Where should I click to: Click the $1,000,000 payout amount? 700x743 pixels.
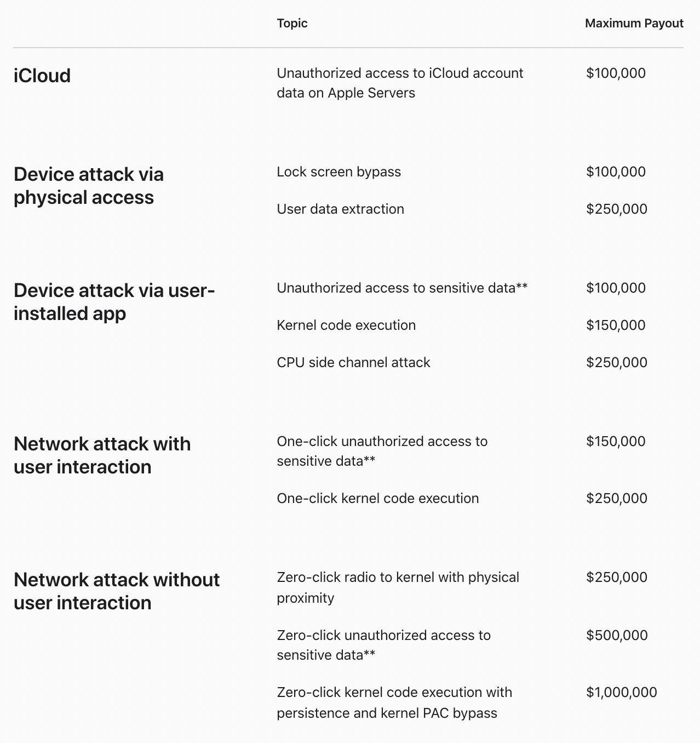(621, 692)
